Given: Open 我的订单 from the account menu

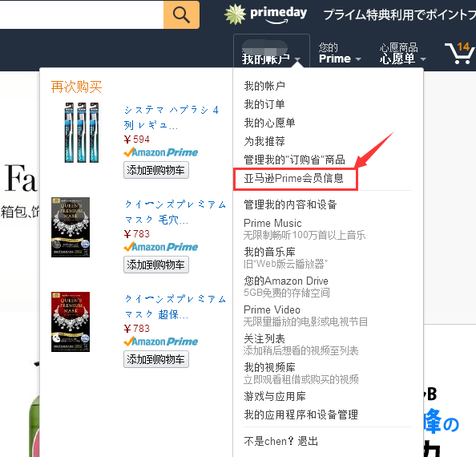Looking at the screenshot, I should [x=264, y=104].
